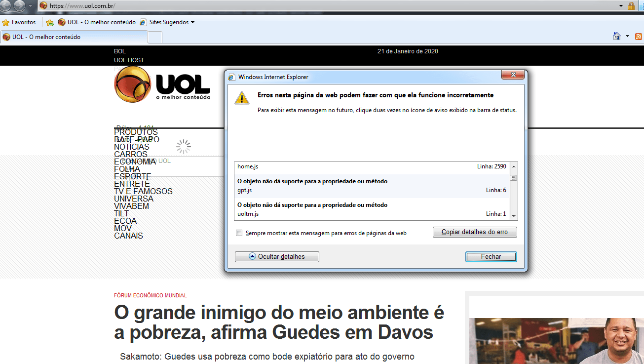This screenshot has height=364, width=644.
Task: Open the dropdown arrow next to Home icon
Action: [627, 36]
